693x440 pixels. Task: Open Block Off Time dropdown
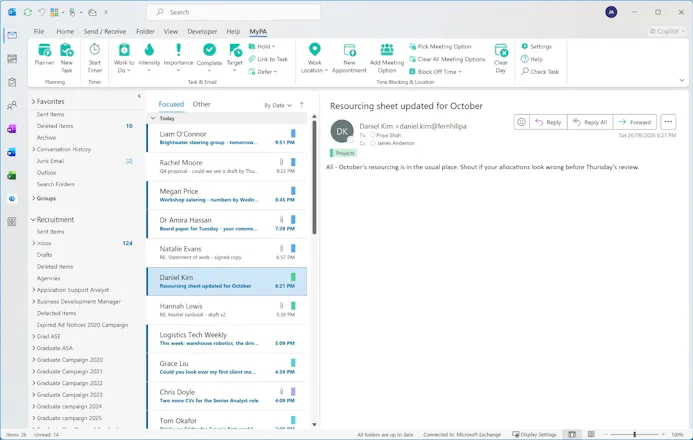point(435,72)
